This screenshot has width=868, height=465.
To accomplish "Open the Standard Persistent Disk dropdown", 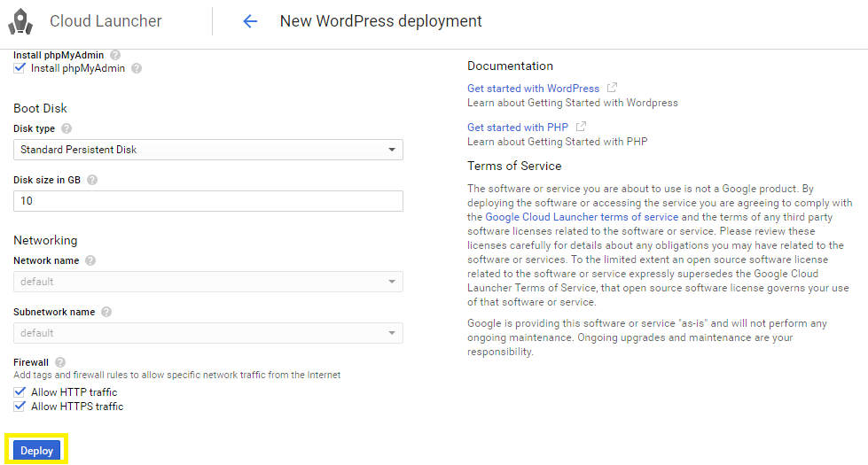I will click(x=208, y=150).
